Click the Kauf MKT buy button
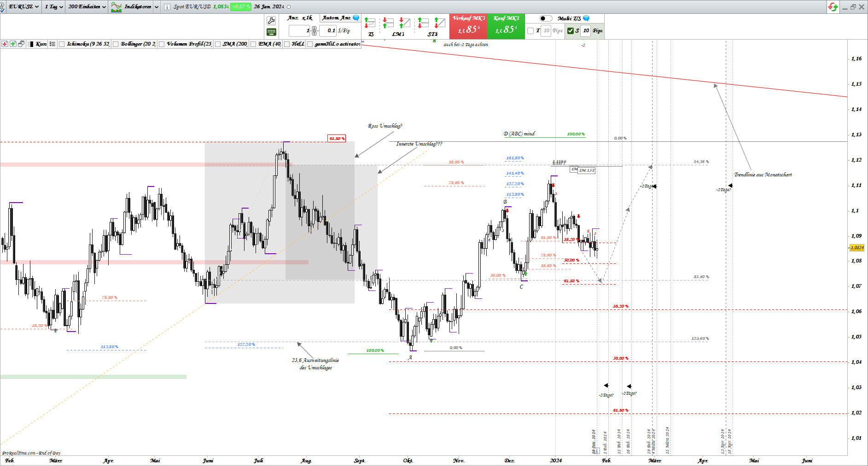 (506, 26)
